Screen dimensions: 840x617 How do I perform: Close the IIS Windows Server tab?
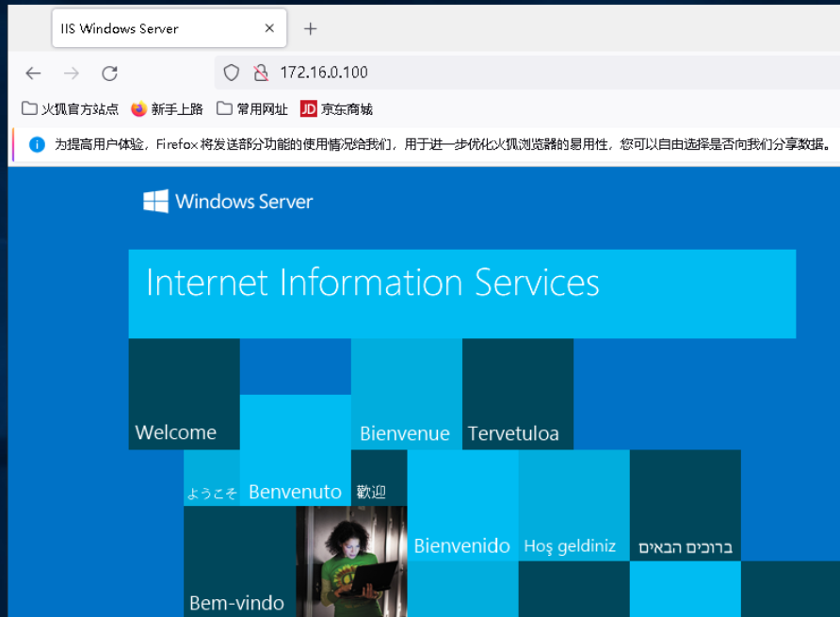coord(269,28)
